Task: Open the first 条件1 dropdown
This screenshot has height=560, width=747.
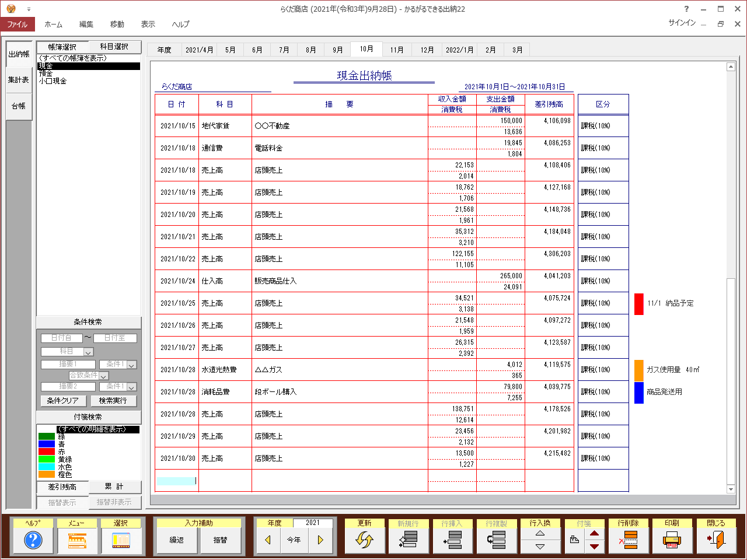Action: point(132,365)
